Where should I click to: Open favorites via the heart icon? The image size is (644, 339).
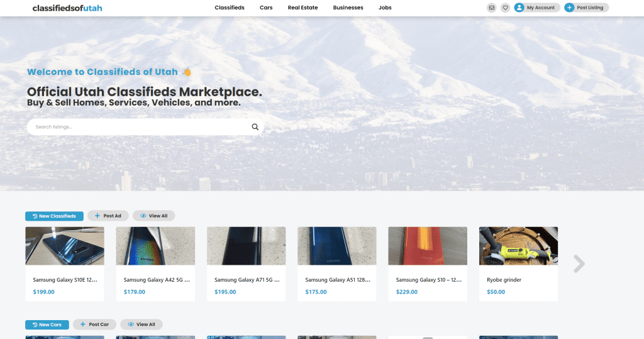[505, 8]
